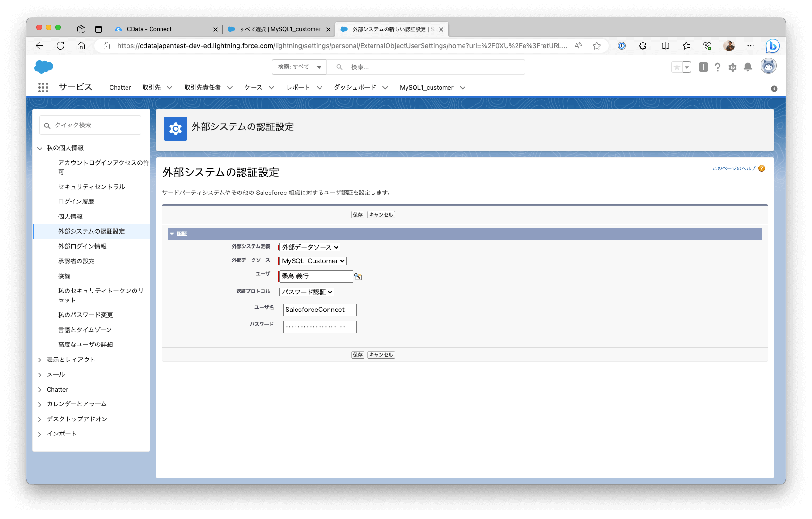Click the page help orange question icon
Viewport: 812px width, 519px height.
tap(761, 168)
